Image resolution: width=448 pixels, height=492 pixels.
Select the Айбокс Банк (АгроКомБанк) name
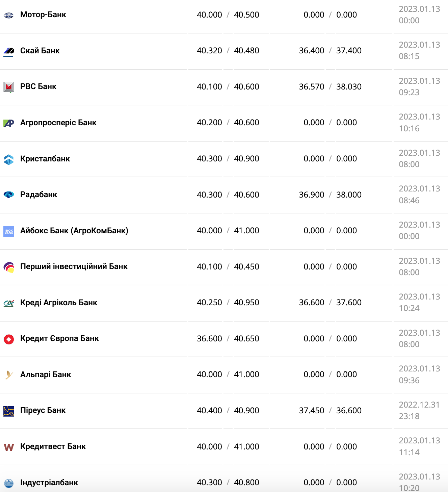[x=74, y=231]
